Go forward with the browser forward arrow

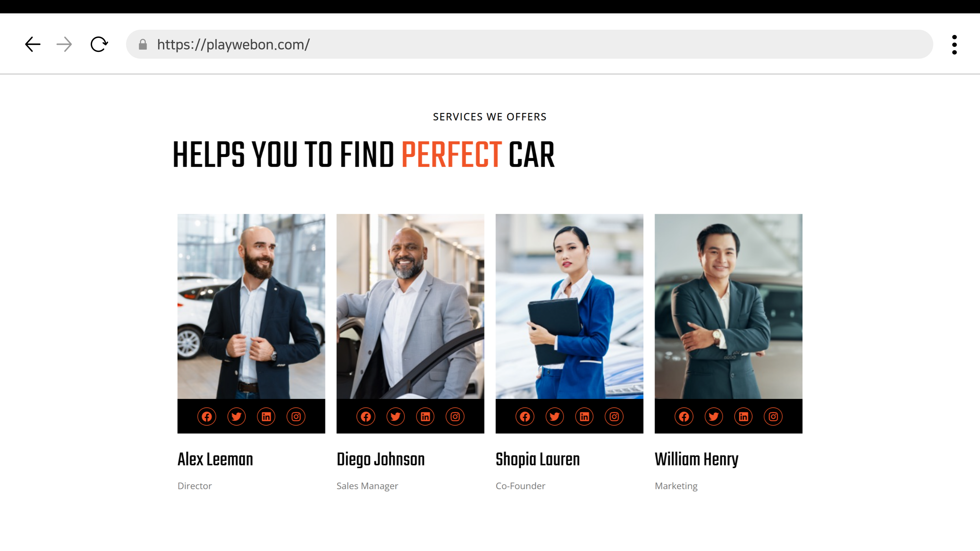click(x=64, y=44)
